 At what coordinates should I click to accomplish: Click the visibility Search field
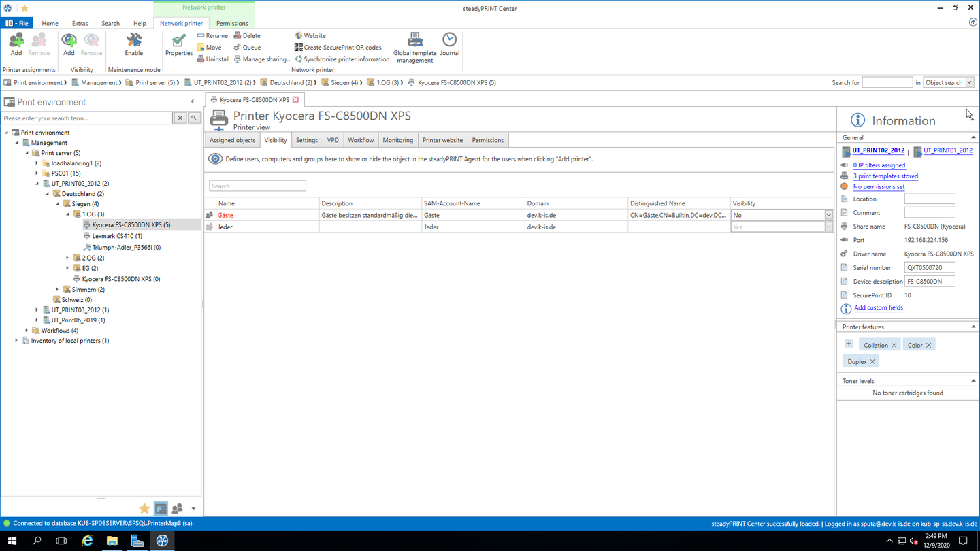[x=257, y=186]
